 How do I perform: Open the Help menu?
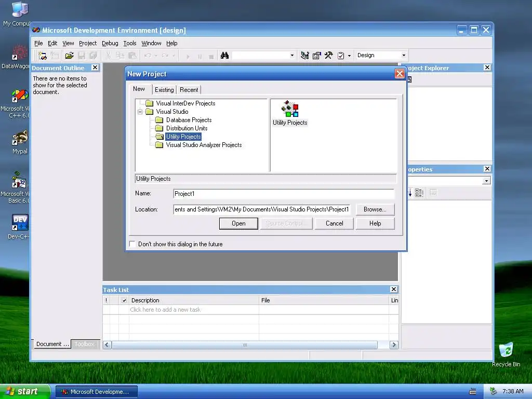171,43
